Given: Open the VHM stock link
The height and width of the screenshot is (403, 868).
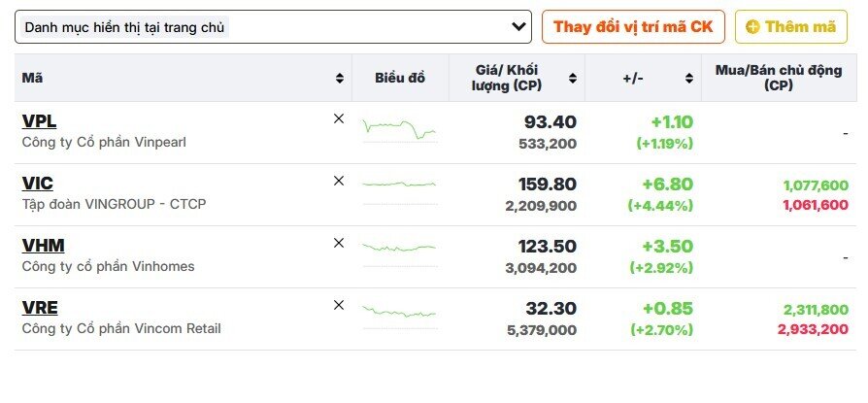Looking at the screenshot, I should click(43, 246).
